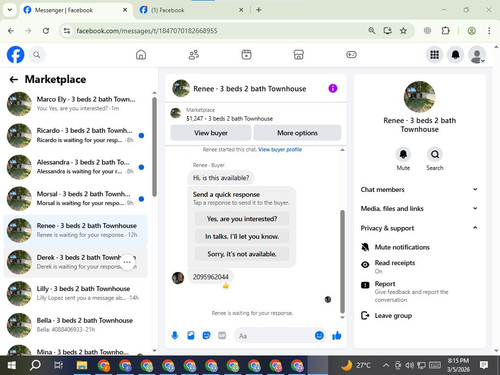Image resolution: width=500 pixels, height=375 pixels.
Task: Open the account profile avatar menu
Action: (x=477, y=55)
